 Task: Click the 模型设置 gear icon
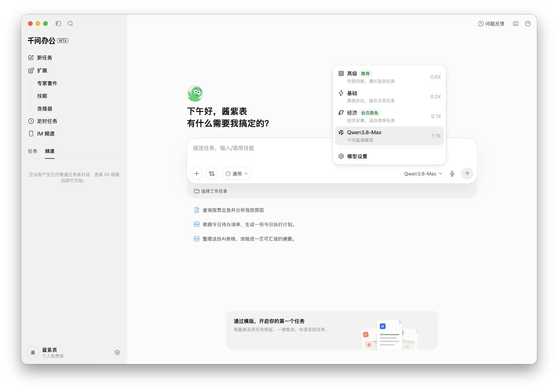click(x=341, y=156)
